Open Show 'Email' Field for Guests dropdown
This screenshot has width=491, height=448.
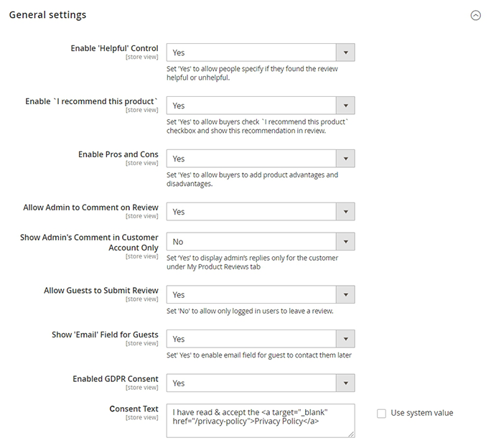tap(261, 339)
